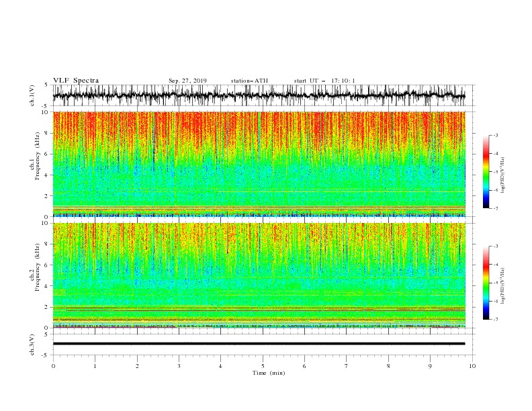The width and height of the screenshot is (532, 411).
Task: Click the "4" kHz tick of ch.1 spectrogram
Action: coord(46,175)
